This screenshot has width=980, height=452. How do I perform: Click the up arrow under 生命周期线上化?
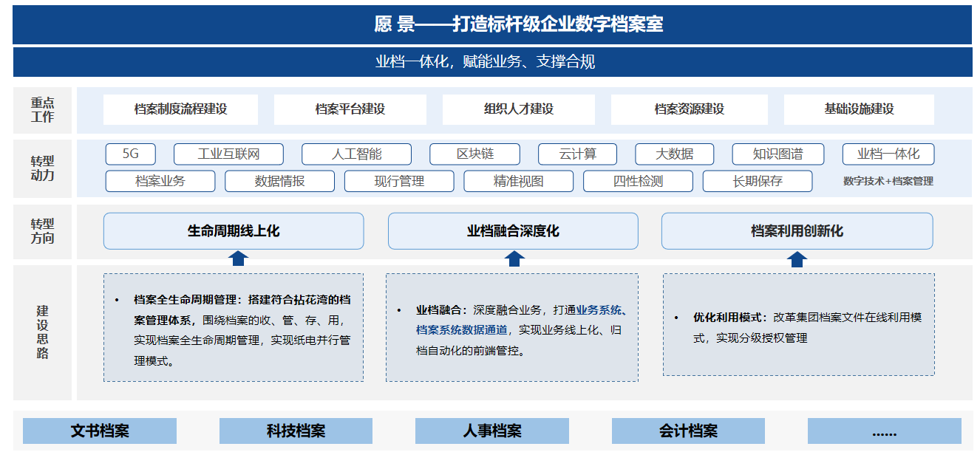click(238, 258)
